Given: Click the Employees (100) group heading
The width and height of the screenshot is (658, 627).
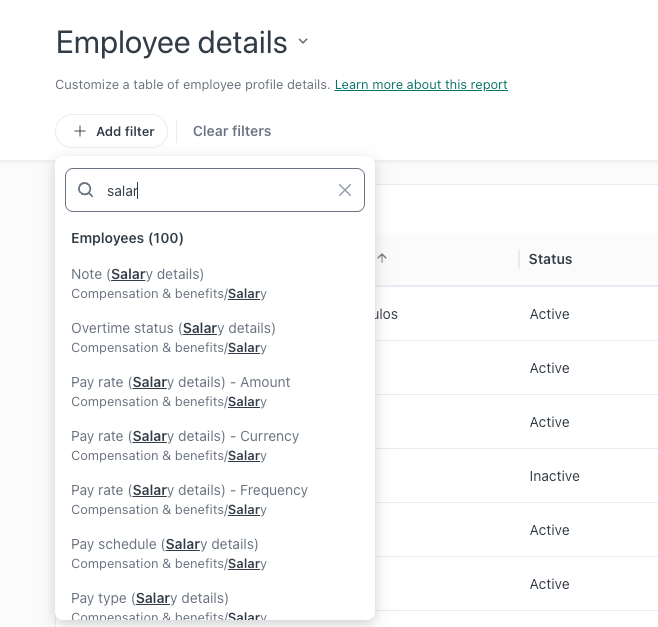Looking at the screenshot, I should point(127,238).
